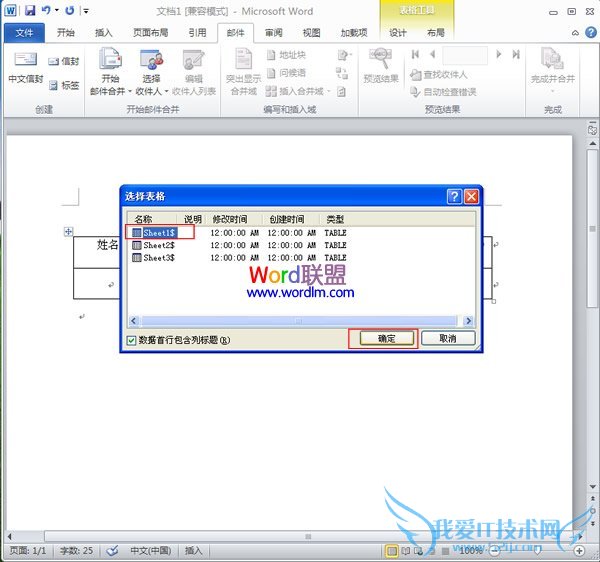Open the 插入合并域 dropdown
This screenshot has width=600, height=562.
(298, 91)
